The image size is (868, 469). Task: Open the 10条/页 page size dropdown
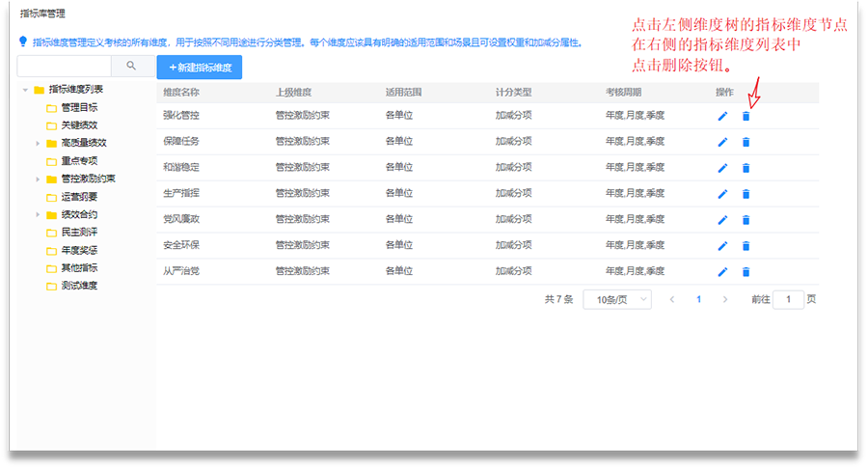617,299
